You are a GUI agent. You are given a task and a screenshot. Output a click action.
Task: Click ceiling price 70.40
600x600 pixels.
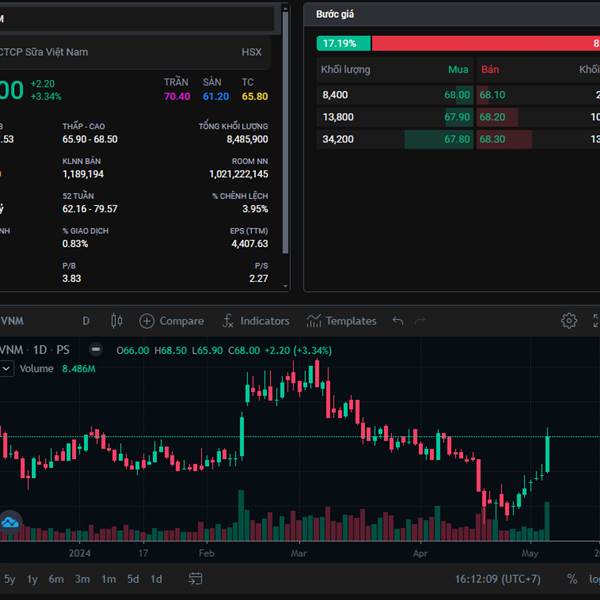[177, 96]
